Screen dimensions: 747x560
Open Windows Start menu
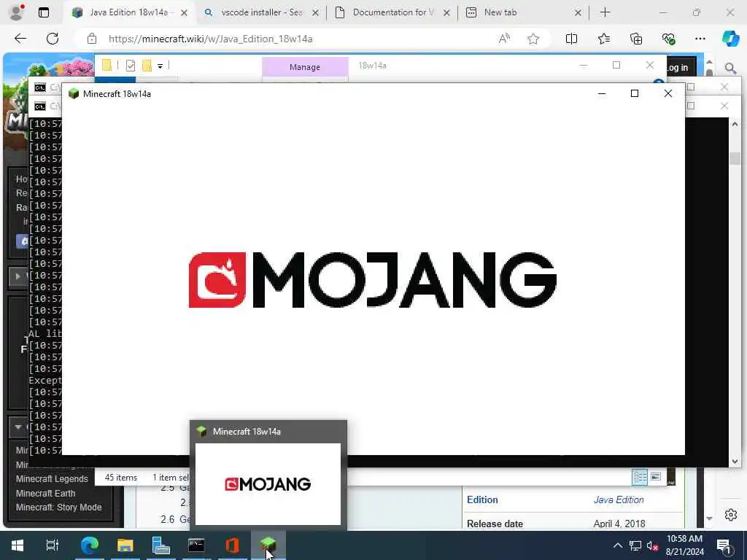click(18, 545)
